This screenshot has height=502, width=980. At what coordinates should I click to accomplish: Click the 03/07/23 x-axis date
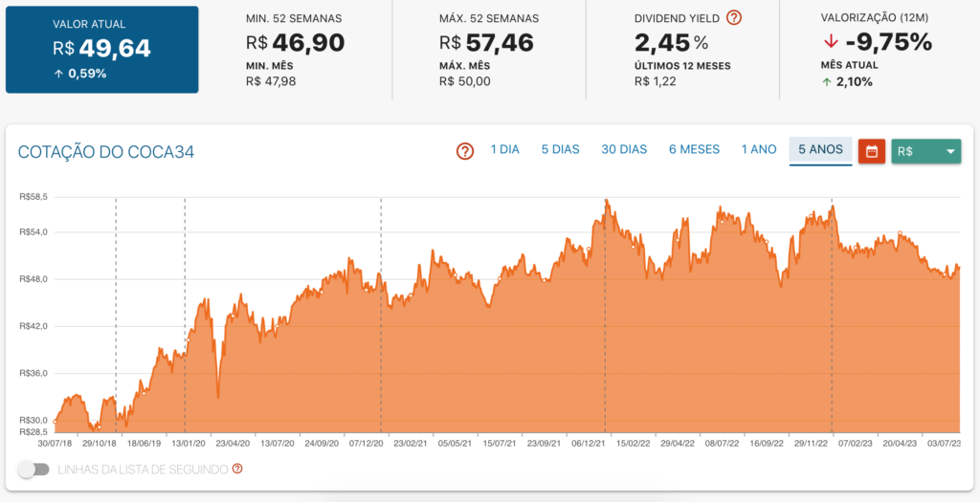(x=944, y=443)
